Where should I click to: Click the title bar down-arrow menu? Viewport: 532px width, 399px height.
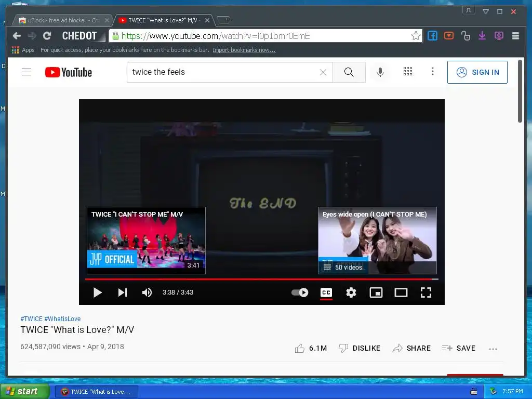(486, 11)
